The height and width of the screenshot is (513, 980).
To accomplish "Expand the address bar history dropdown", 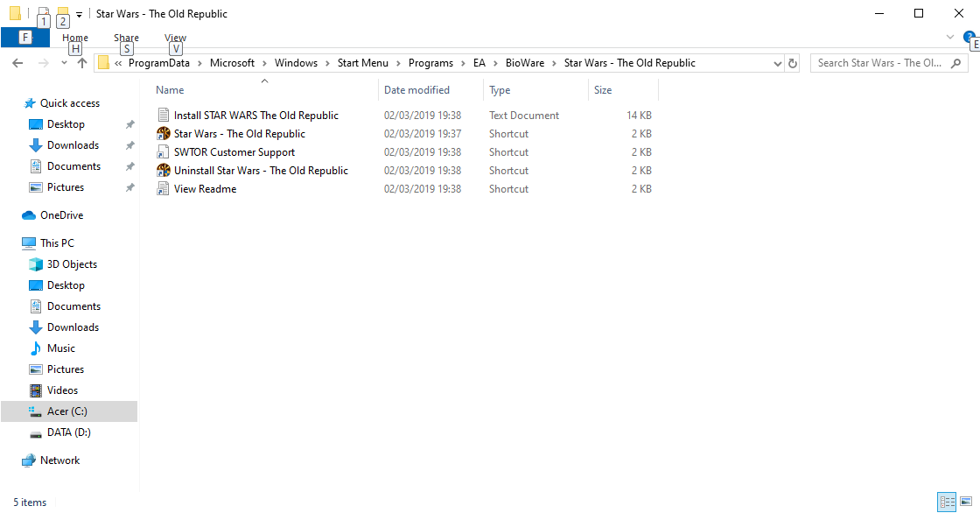I will point(778,63).
